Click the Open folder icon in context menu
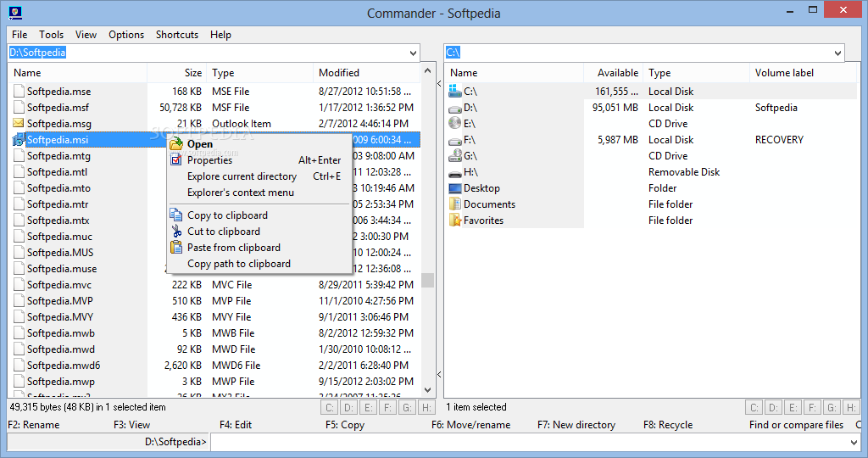Screen dimensions: 868x458 (176, 144)
